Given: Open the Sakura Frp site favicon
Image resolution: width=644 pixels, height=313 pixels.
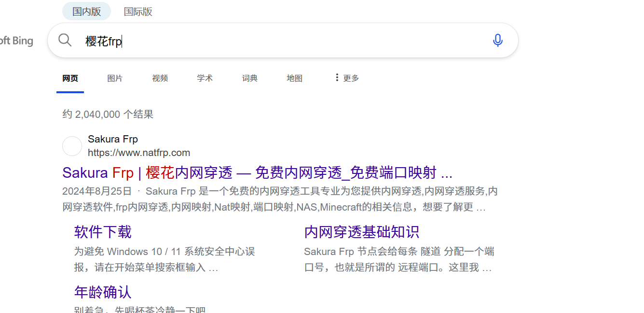Looking at the screenshot, I should 72,146.
